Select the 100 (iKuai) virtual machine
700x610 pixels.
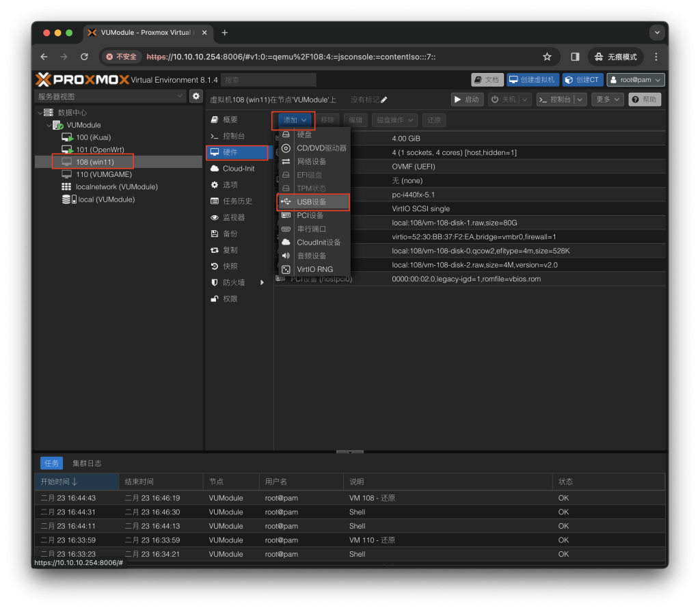tap(93, 137)
